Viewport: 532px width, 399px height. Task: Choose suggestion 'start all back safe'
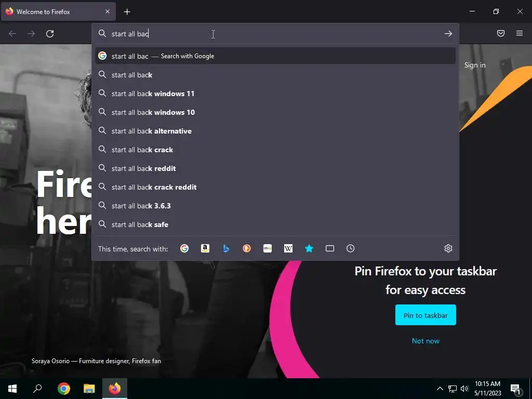coord(275,224)
